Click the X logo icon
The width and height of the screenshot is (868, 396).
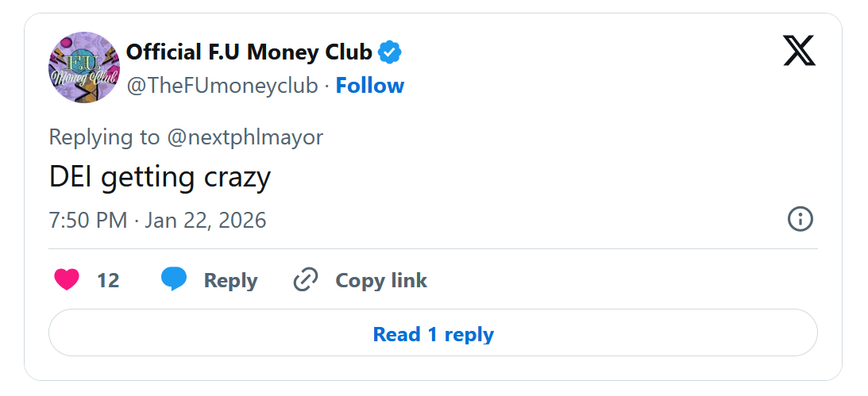click(x=799, y=52)
